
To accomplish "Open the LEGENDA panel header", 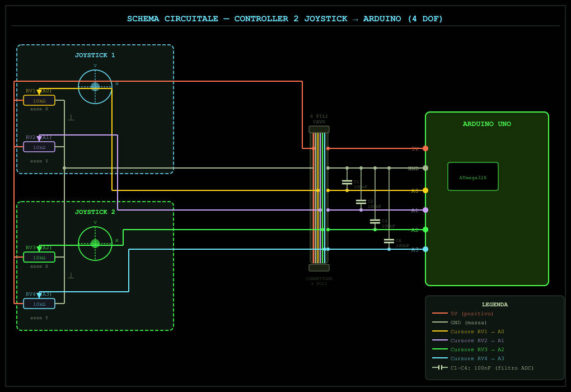I will [494, 304].
